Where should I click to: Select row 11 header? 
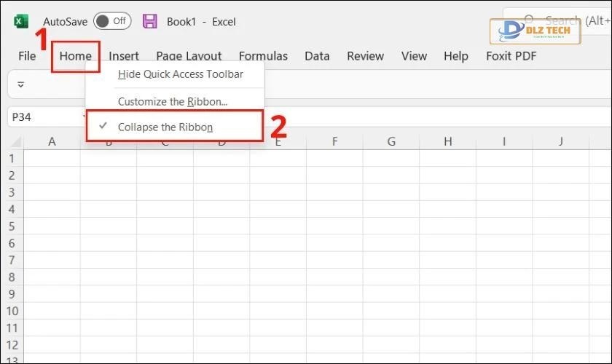click(12, 328)
